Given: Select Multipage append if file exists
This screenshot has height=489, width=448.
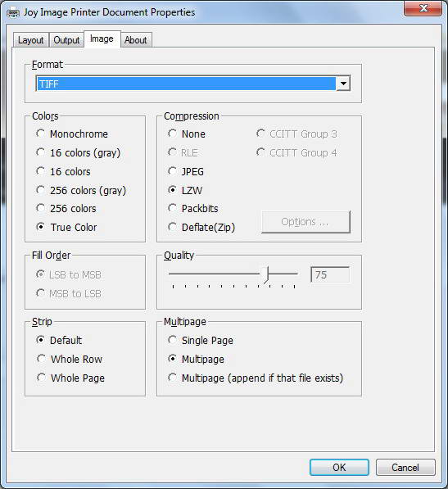Looking at the screenshot, I should tap(256, 378).
